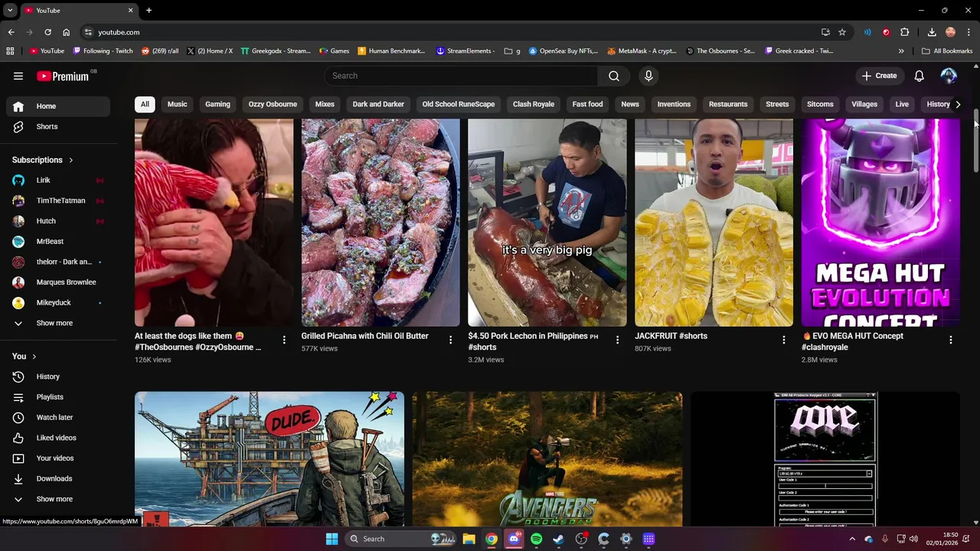Open more options for EVO MEGA HUT short
The width and height of the screenshot is (980, 551).
(x=950, y=340)
